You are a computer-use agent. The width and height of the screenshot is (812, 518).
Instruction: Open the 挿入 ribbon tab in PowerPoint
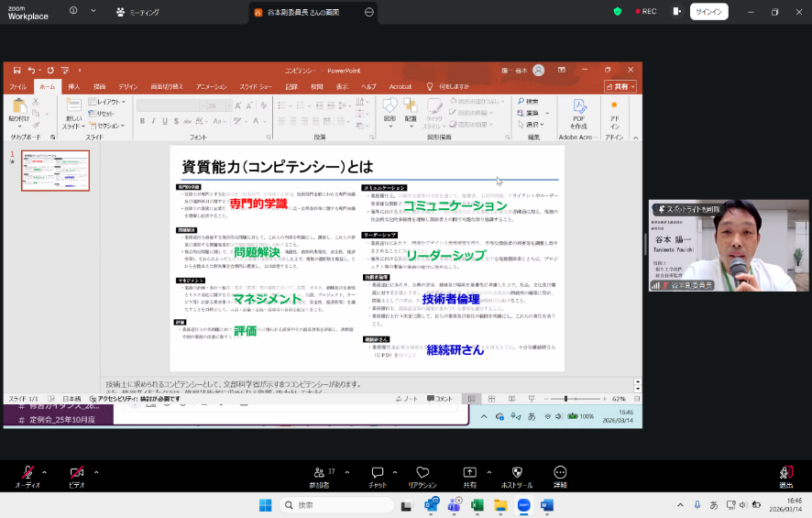(x=73, y=86)
